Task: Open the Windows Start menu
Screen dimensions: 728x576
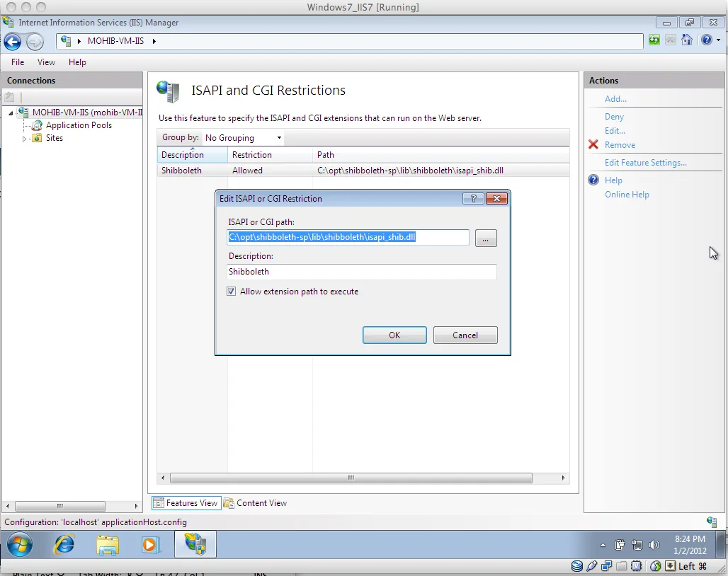Action: pyautogui.click(x=20, y=544)
